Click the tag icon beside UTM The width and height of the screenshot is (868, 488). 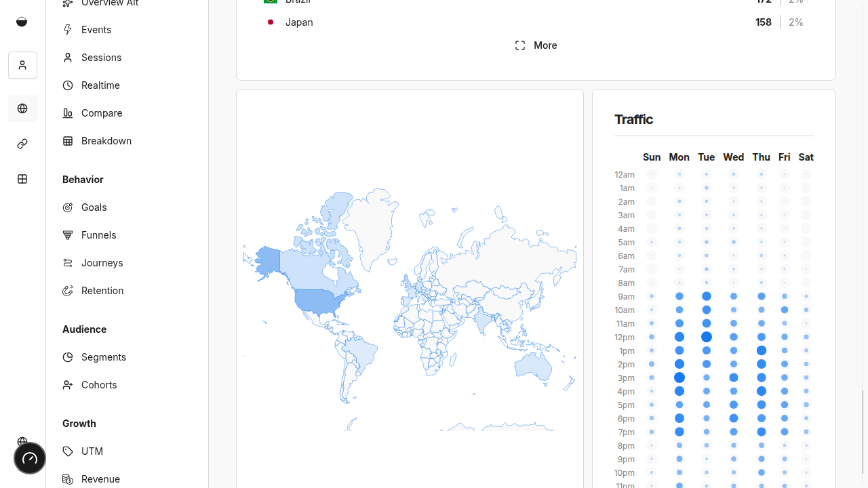(x=68, y=451)
